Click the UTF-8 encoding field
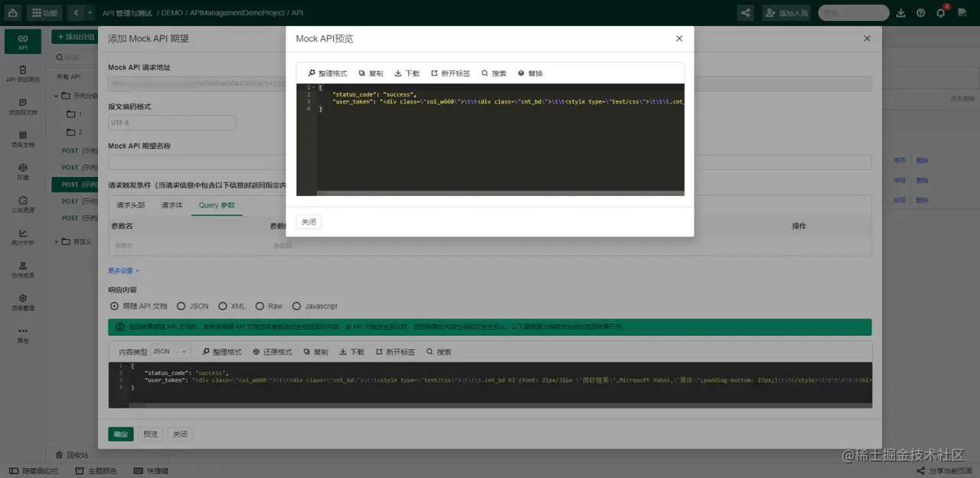The width and height of the screenshot is (980, 478). pos(171,123)
